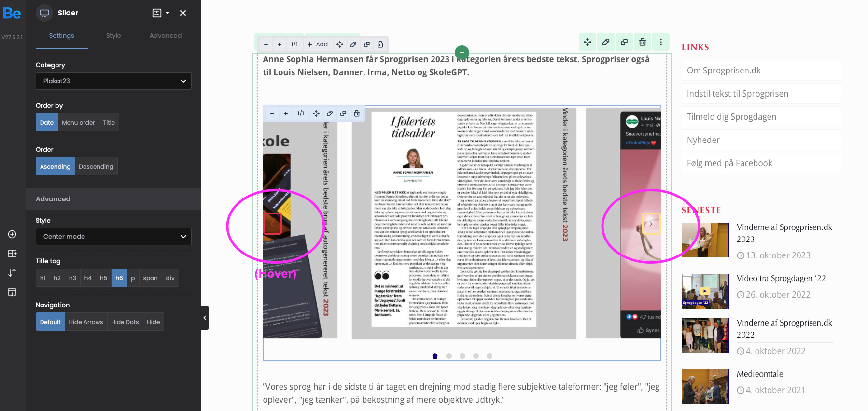Set title tag to h1
The image size is (868, 411).
tap(43, 278)
